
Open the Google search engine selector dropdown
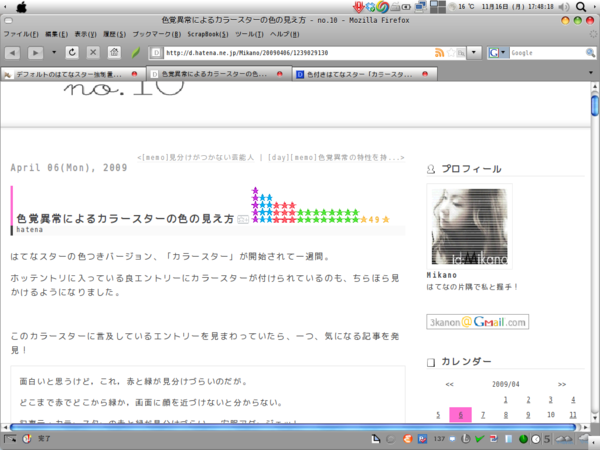(497, 53)
